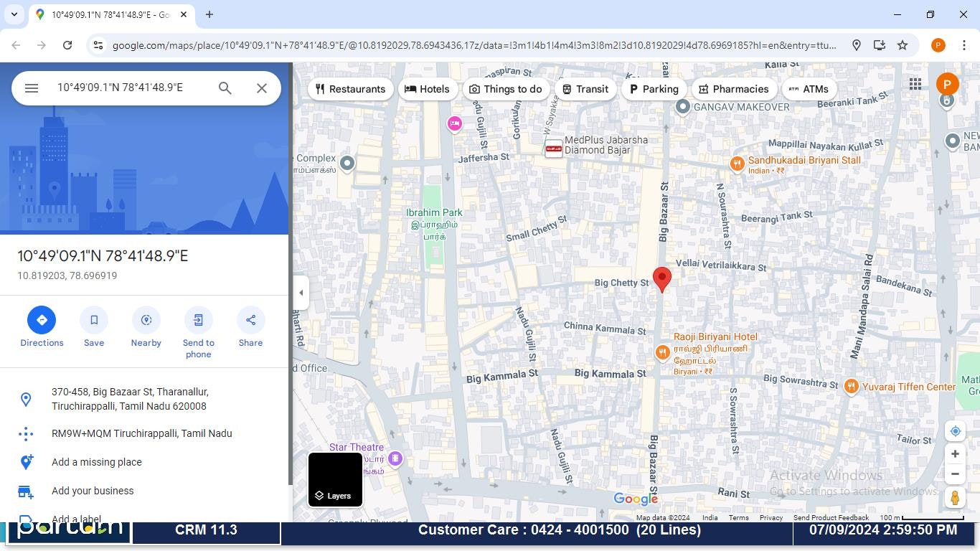Zoom in using the plus control

pos(955,453)
